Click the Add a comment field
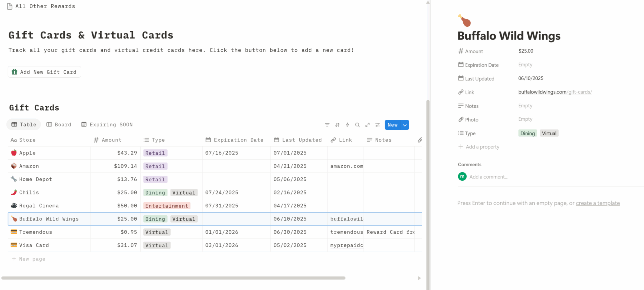644x290 pixels. pyautogui.click(x=489, y=177)
